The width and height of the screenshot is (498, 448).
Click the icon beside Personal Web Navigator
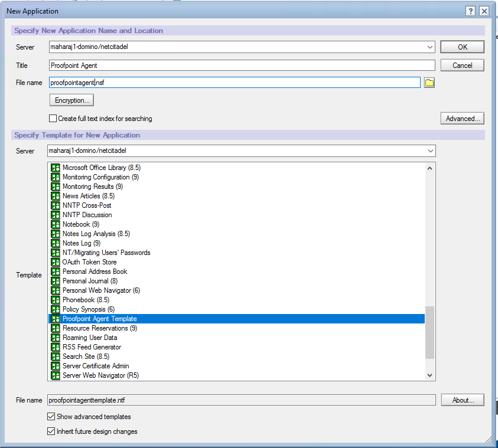pos(56,290)
